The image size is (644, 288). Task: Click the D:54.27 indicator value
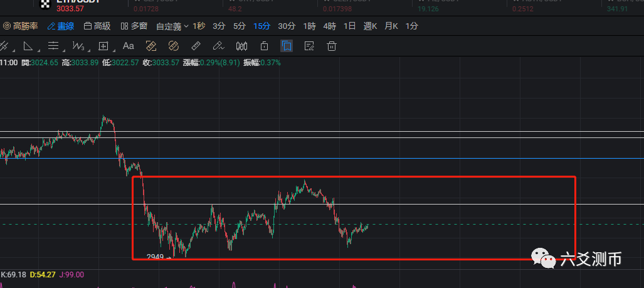pos(43,274)
